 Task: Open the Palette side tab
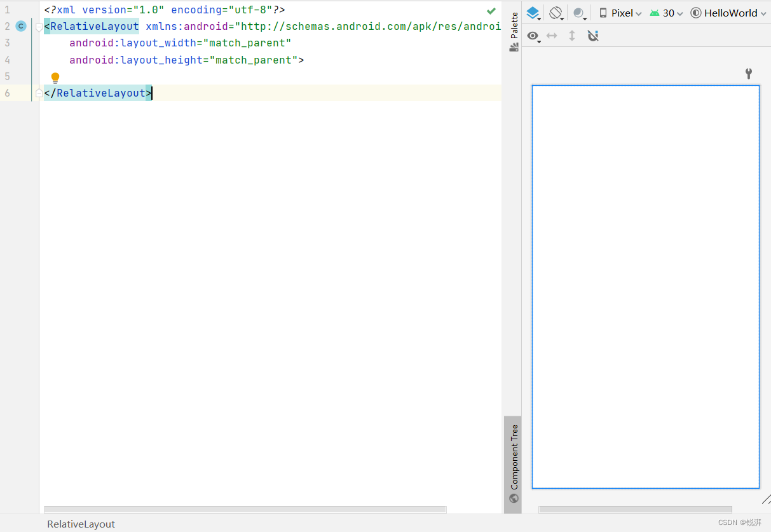click(x=514, y=32)
